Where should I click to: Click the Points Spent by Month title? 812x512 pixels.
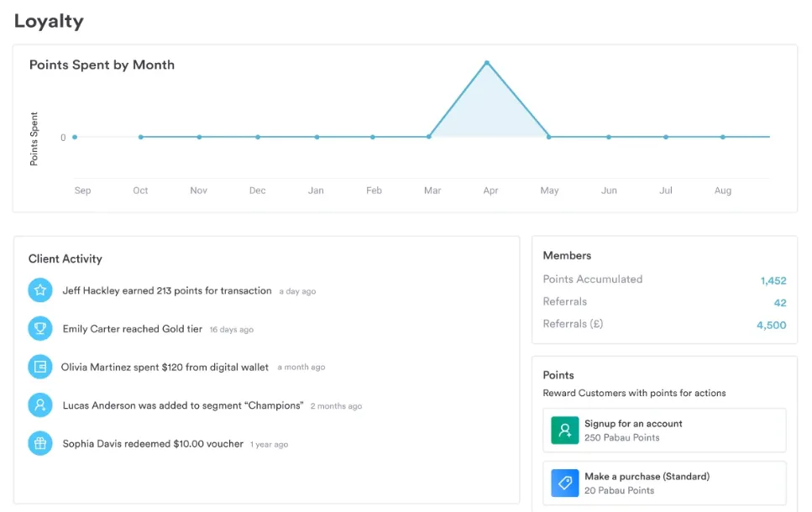coord(102,65)
